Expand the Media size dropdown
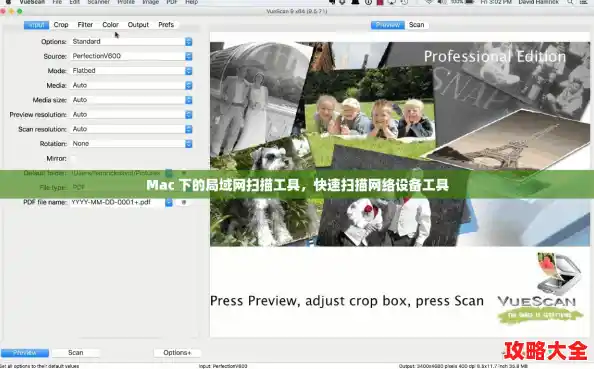The width and height of the screenshot is (594, 369). 131,100
